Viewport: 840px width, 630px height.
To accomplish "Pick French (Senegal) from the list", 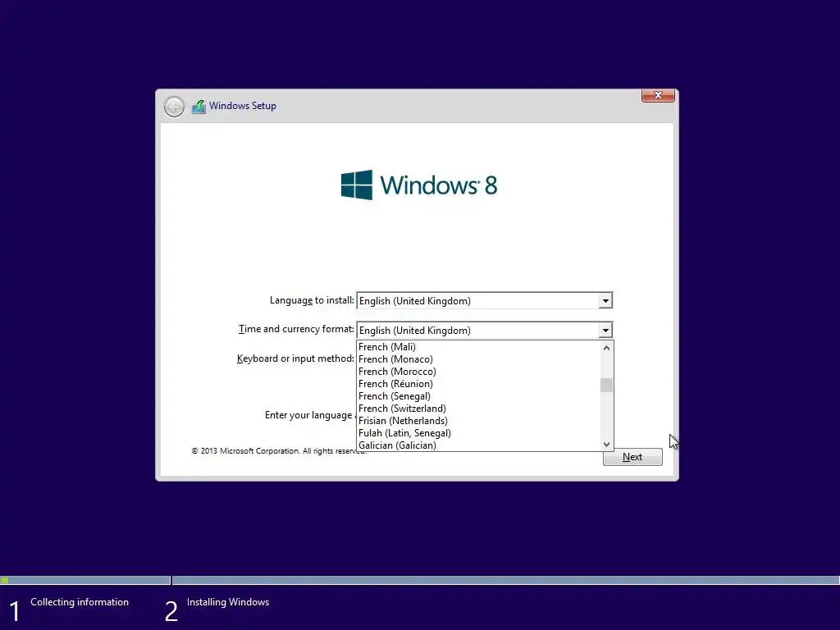I will [x=478, y=396].
